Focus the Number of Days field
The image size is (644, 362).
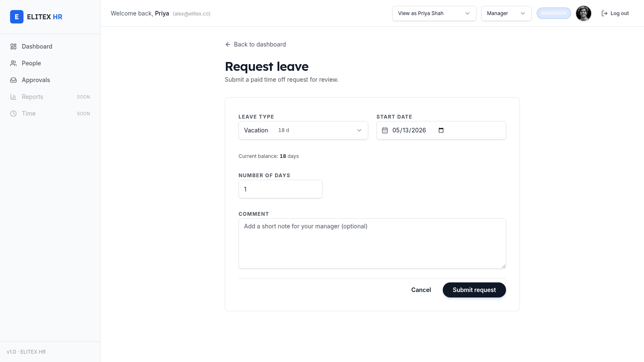coord(280,189)
